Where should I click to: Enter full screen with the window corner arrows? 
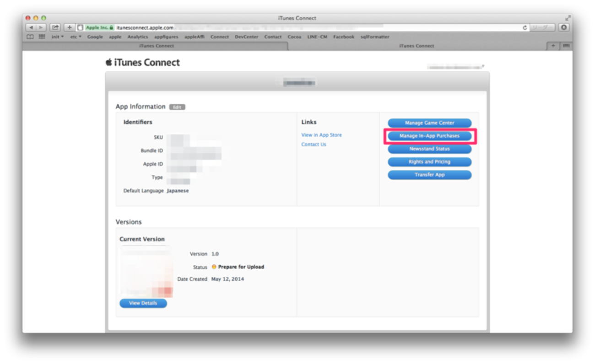[x=568, y=18]
